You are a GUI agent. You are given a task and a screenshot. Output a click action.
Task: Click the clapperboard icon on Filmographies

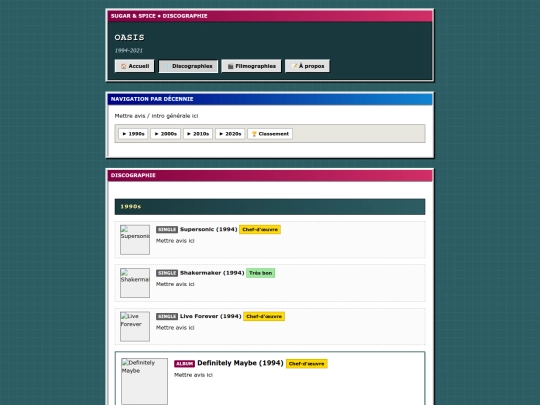click(x=230, y=66)
